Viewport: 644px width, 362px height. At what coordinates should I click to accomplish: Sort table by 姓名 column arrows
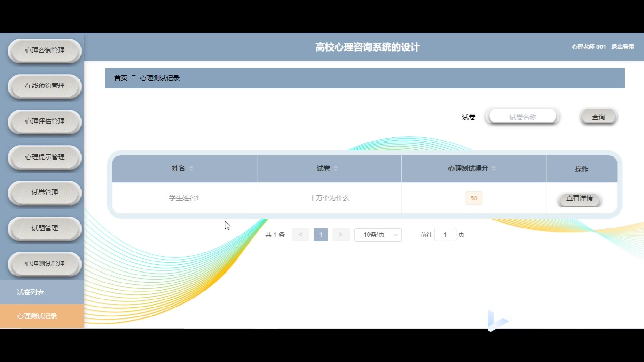[191, 168]
